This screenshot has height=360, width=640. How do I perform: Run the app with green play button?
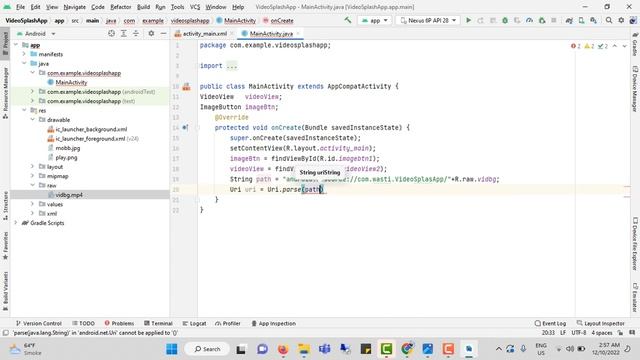pos(469,20)
